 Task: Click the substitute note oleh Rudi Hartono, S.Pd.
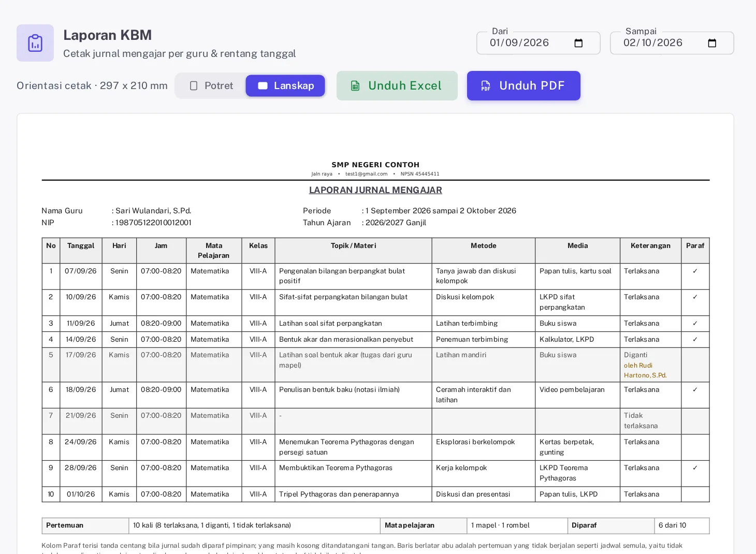click(x=645, y=370)
